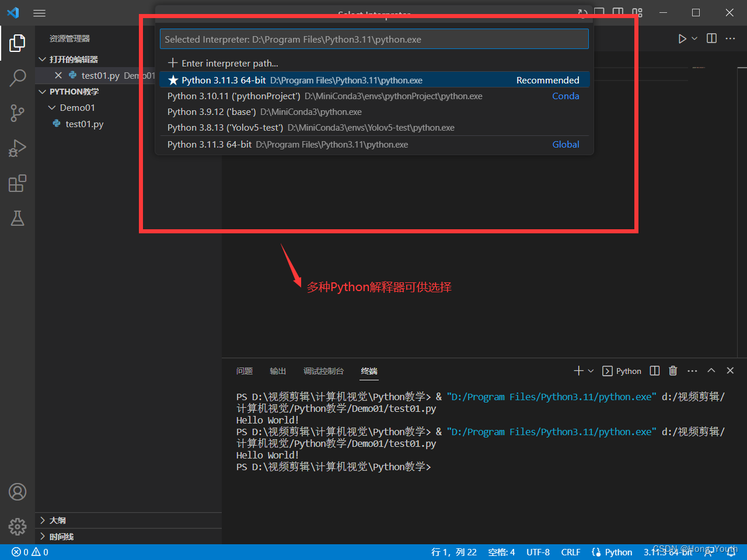This screenshot has height=560, width=747.
Task: Split the terminal panel
Action: [654, 370]
